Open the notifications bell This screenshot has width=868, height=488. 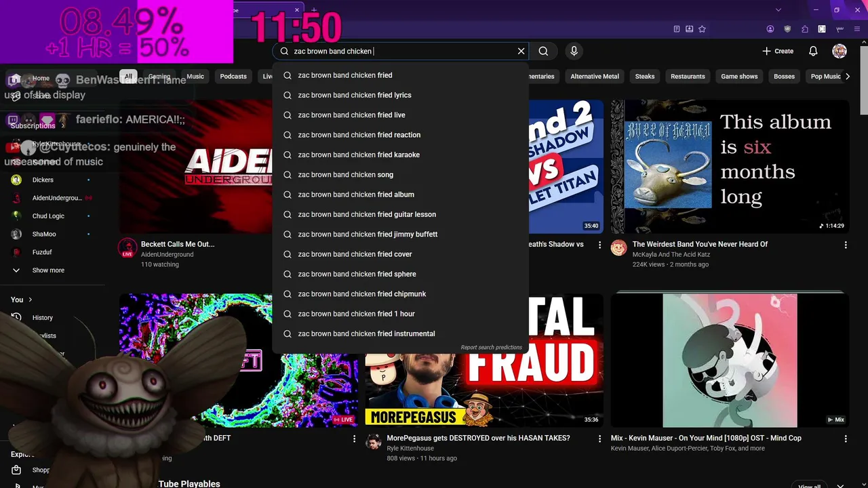813,51
